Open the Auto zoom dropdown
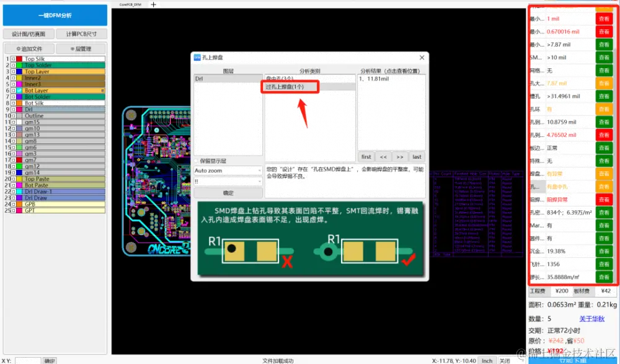 click(x=228, y=171)
